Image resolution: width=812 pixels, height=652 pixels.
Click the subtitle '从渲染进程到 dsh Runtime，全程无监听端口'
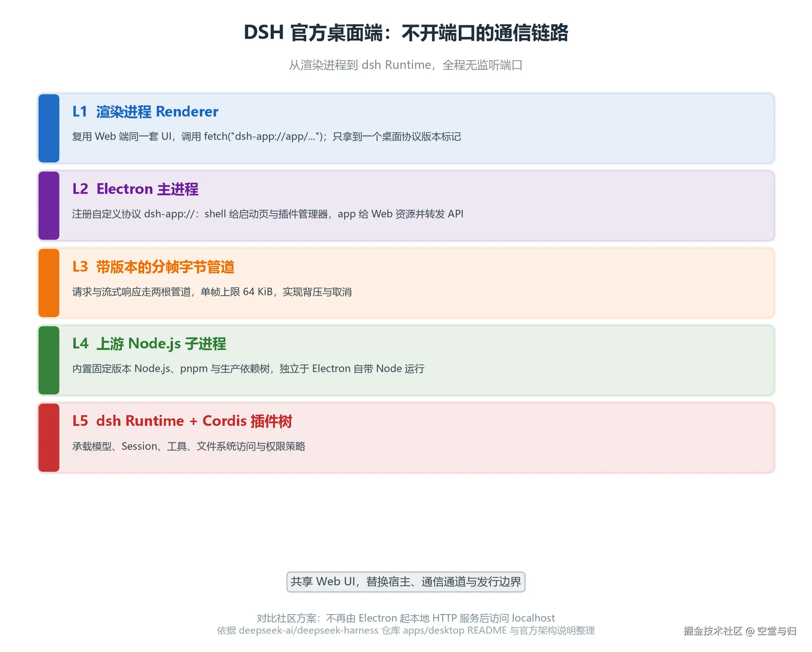pos(406,65)
